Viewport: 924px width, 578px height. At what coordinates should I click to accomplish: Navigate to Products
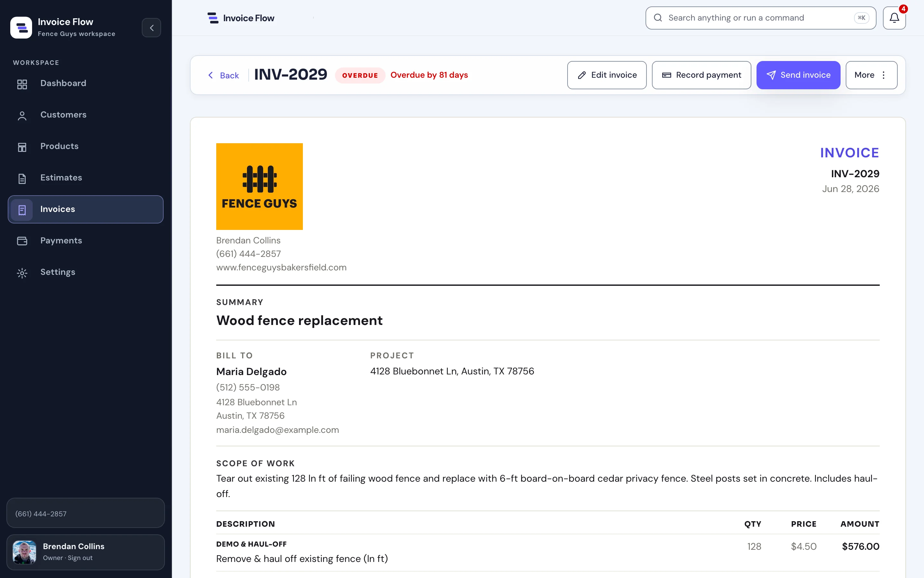pos(86,146)
